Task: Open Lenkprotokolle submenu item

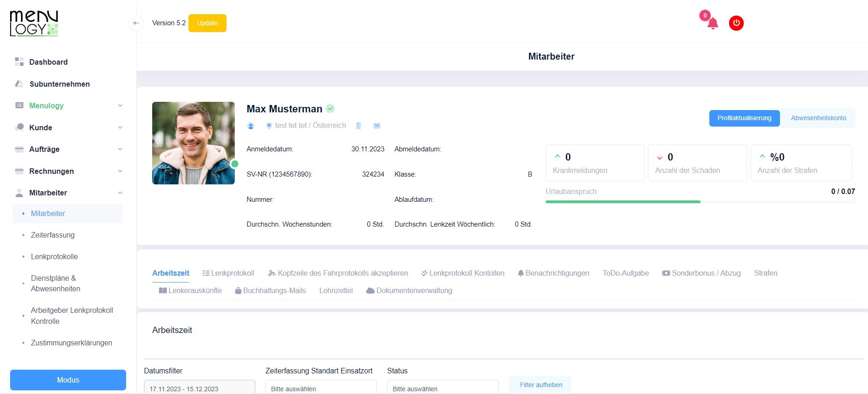Action: pos(54,256)
